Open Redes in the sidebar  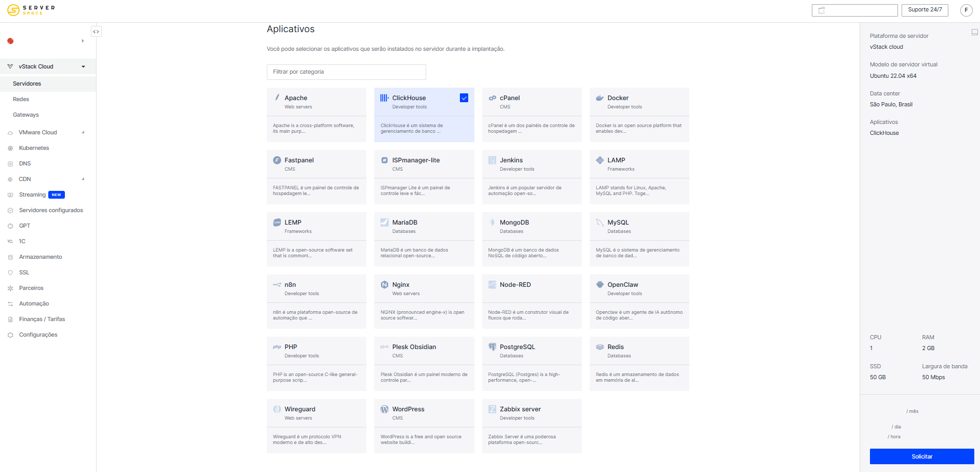pyautogui.click(x=21, y=99)
